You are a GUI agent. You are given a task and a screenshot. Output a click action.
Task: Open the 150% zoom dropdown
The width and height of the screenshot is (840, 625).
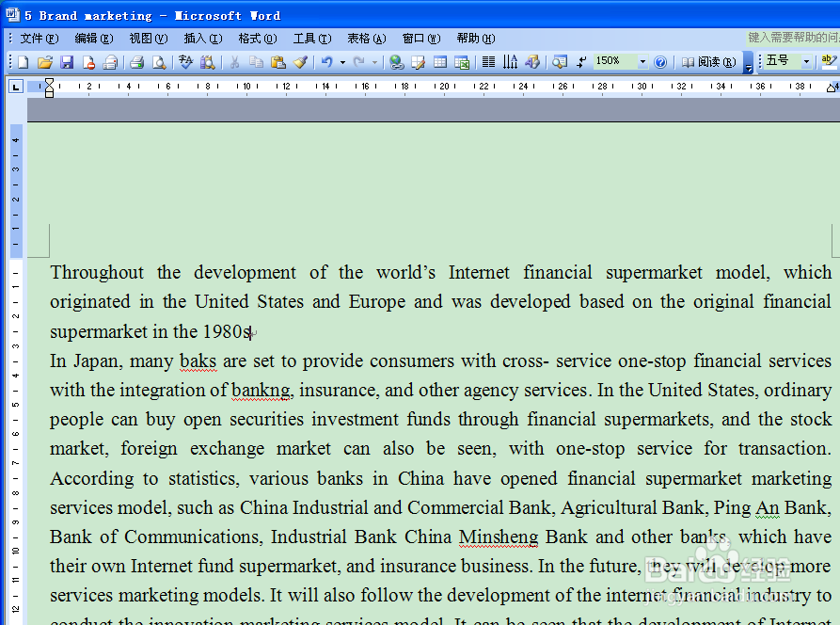click(642, 62)
